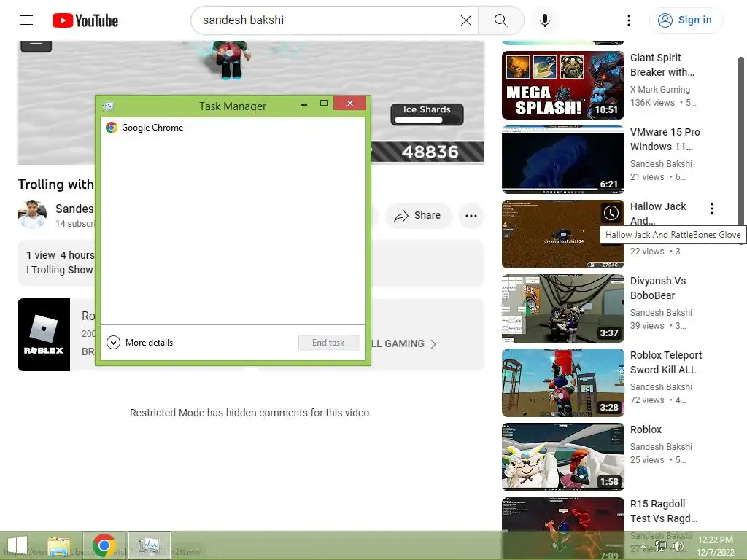747x560 pixels.
Task: Open the volume speaker tray icon
Action: point(678,546)
